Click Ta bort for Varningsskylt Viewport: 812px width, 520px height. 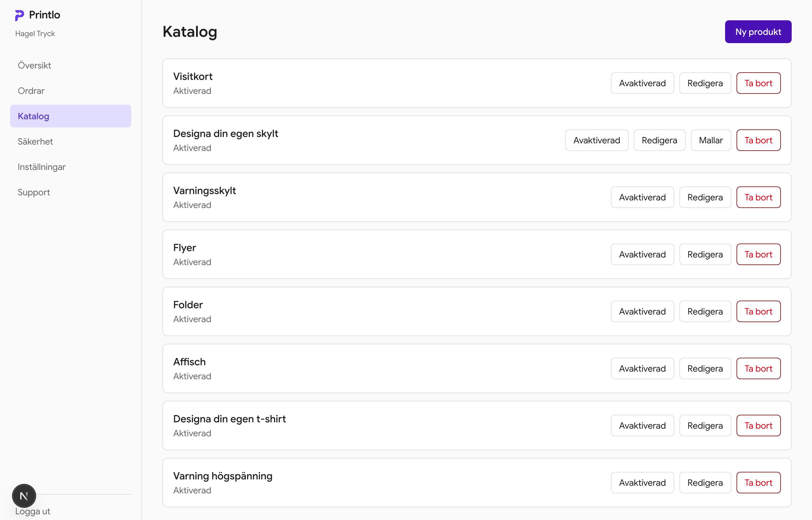758,197
